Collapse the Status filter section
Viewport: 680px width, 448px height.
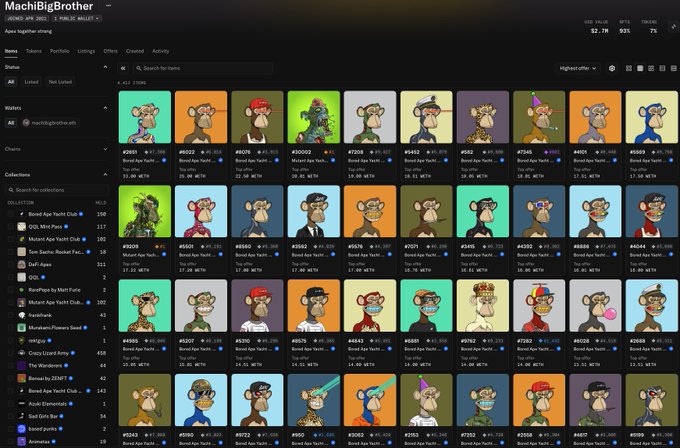(x=105, y=67)
